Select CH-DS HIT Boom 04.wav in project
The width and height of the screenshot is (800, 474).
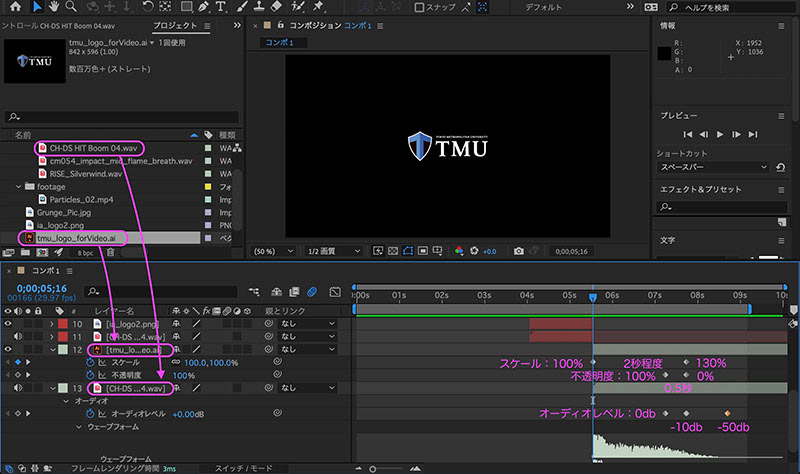93,148
